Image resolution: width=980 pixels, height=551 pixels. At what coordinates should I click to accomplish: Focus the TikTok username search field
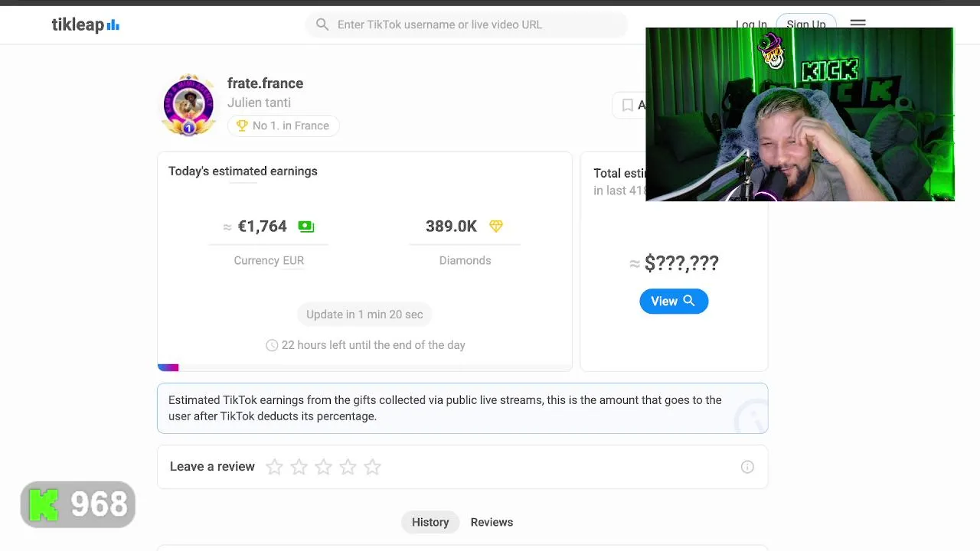[465, 24]
